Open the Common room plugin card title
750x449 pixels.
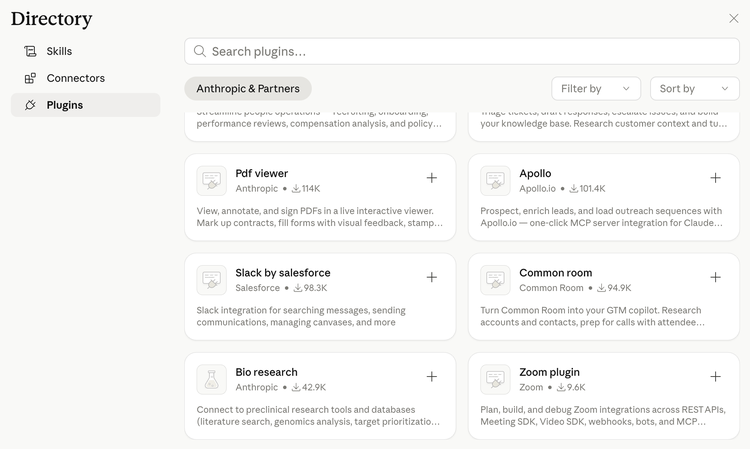[x=555, y=272]
